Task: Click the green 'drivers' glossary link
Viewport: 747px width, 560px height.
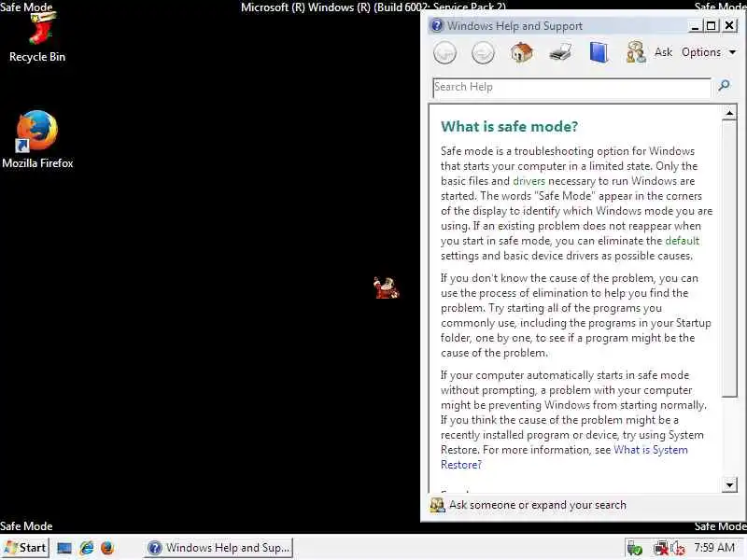Action: [529, 181]
